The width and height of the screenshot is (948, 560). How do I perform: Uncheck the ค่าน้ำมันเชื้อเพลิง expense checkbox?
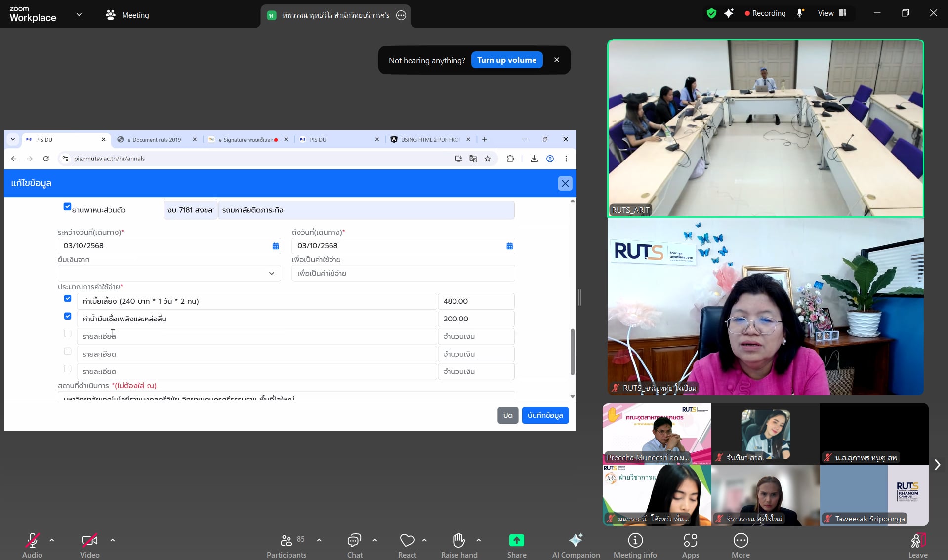coord(68,316)
